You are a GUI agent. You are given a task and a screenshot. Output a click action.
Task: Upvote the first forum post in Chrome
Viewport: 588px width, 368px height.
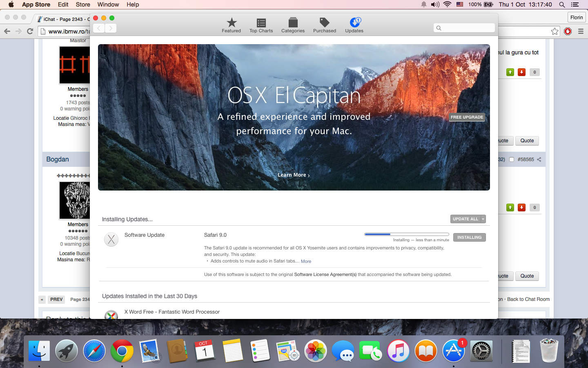coord(510,72)
